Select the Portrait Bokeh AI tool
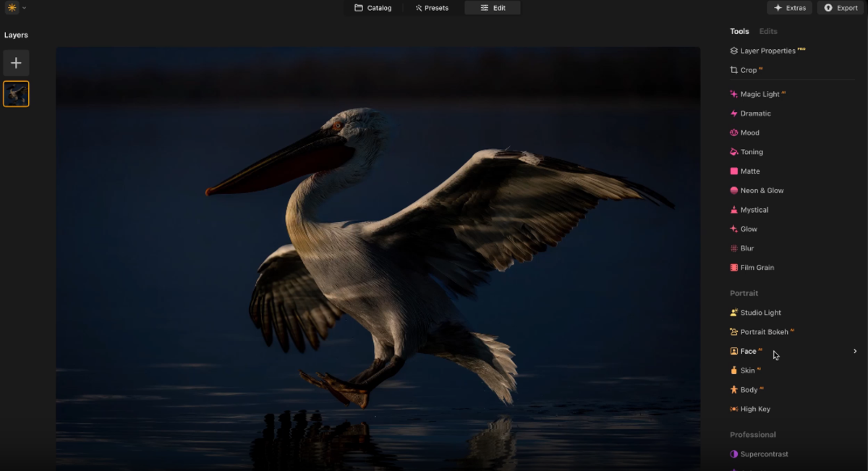 pyautogui.click(x=764, y=331)
